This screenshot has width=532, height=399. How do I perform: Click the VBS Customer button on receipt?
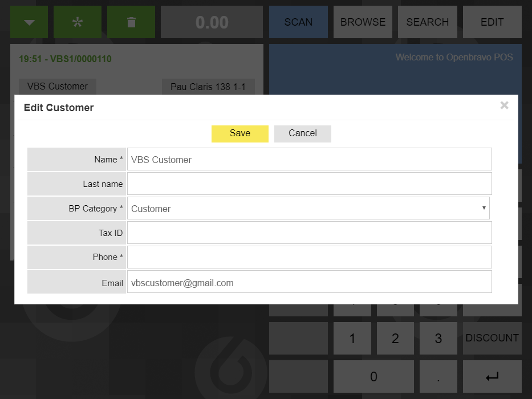58,87
